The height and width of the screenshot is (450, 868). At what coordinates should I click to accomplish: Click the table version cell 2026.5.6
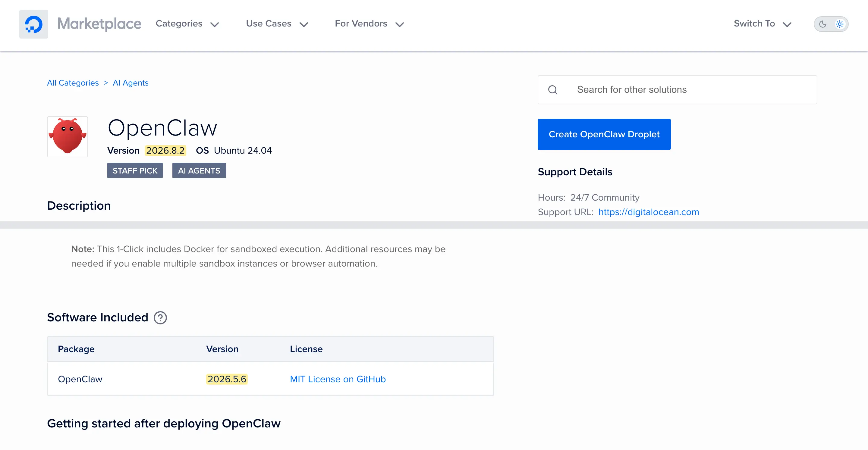pos(227,379)
